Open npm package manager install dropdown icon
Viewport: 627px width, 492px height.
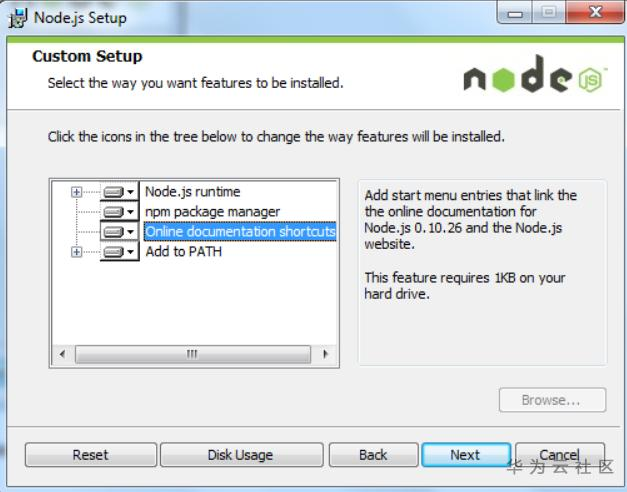(119, 212)
